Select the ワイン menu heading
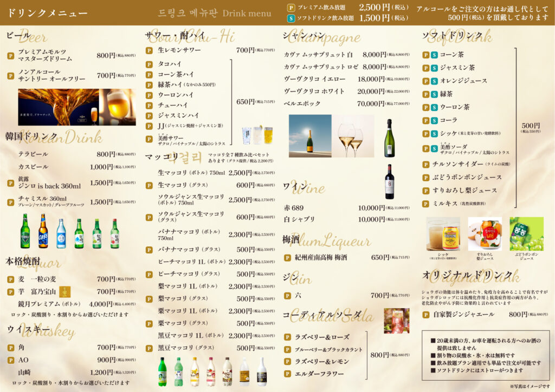The height and width of the screenshot is (392, 555). pyautogui.click(x=301, y=188)
